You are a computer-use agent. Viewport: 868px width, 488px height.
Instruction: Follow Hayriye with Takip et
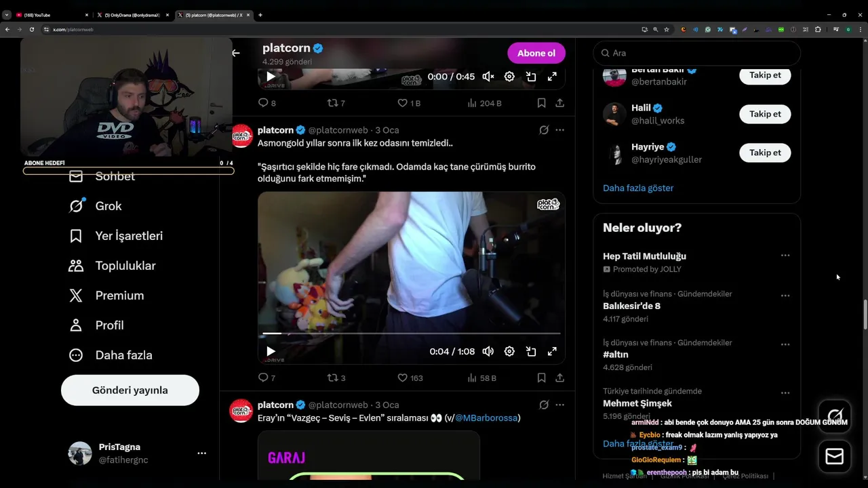tap(765, 152)
